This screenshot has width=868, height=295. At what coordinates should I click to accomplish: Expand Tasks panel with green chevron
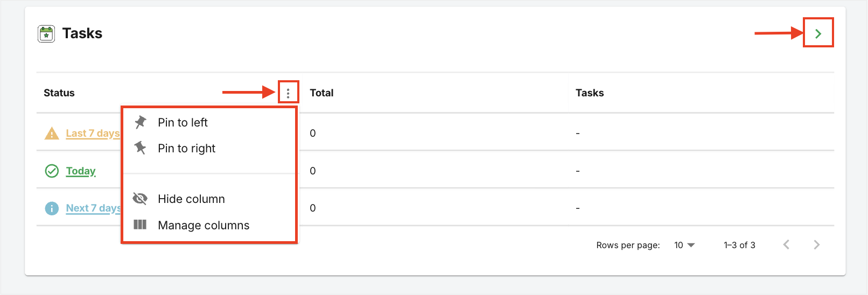[818, 33]
